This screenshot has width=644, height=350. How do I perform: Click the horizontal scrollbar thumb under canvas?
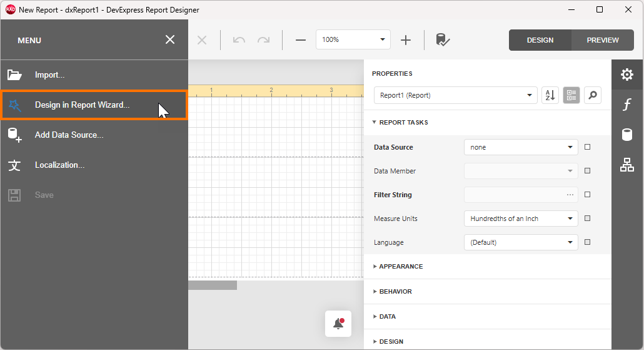(x=213, y=285)
